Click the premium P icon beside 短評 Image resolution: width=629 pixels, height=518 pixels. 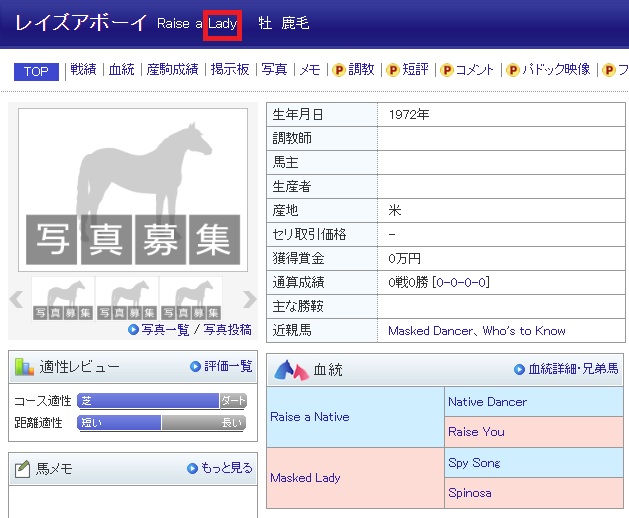[393, 70]
